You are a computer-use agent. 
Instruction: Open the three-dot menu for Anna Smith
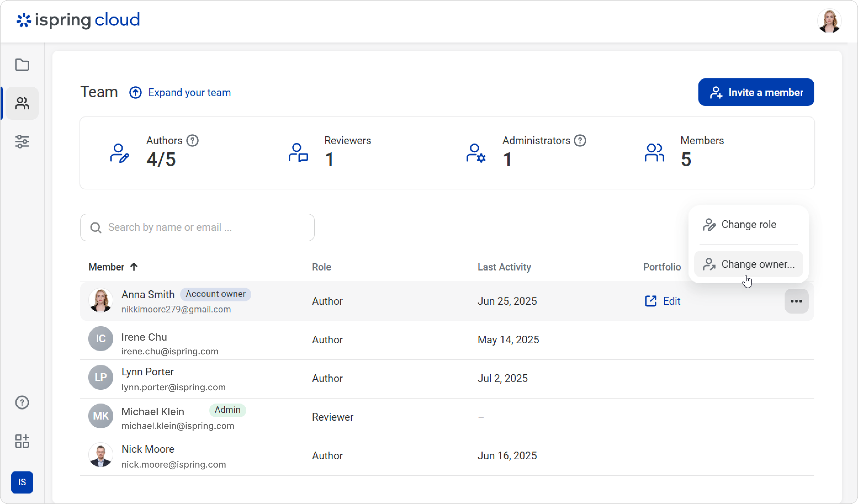[x=796, y=301]
